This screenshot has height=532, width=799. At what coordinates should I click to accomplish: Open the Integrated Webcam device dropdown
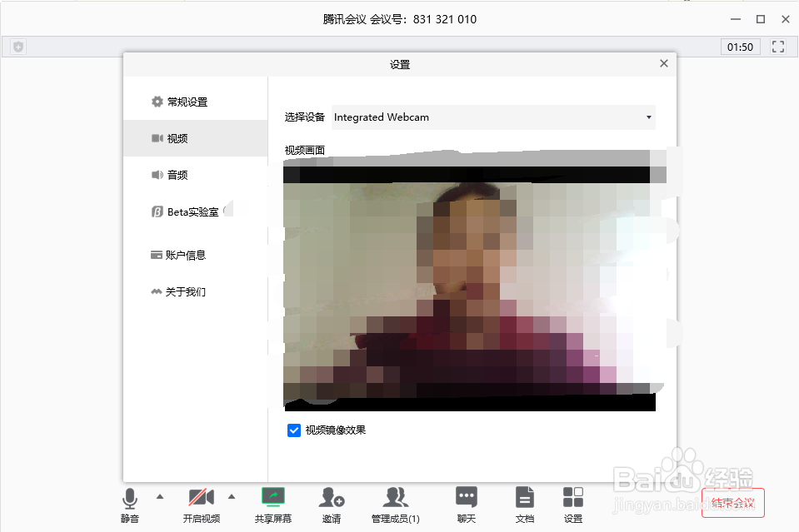[x=493, y=117]
